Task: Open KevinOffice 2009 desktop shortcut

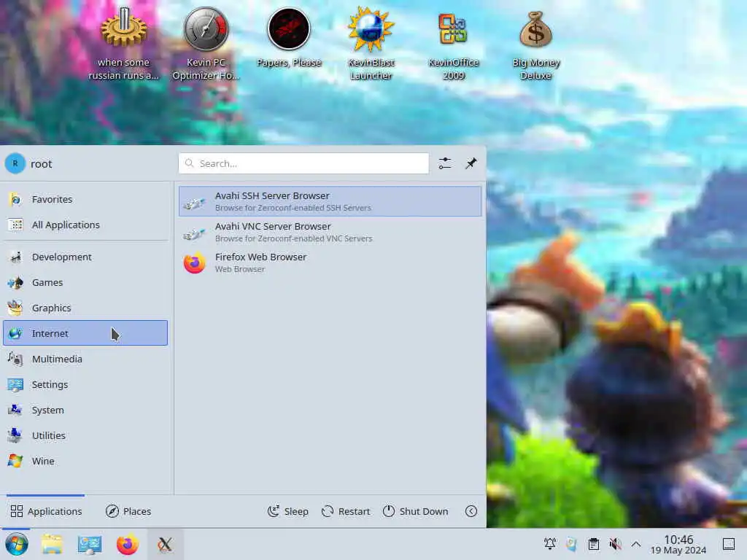Action: click(453, 43)
